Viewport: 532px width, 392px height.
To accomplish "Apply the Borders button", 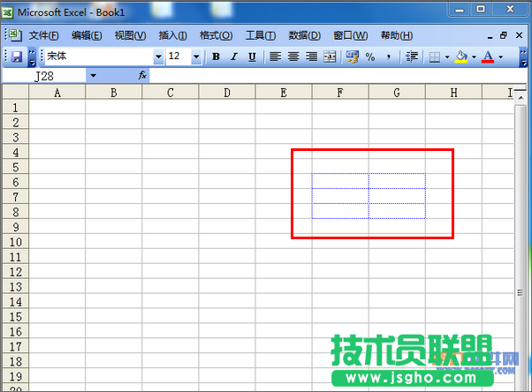I will [435, 57].
